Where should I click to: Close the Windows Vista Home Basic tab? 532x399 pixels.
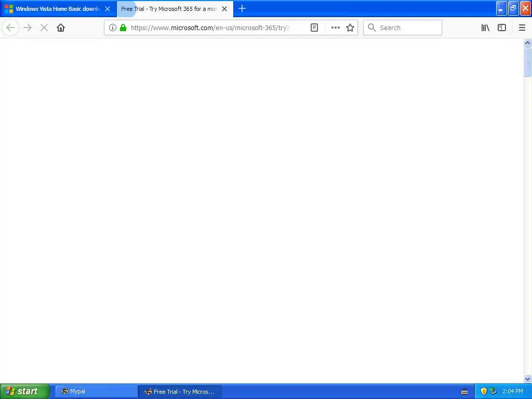coord(108,9)
